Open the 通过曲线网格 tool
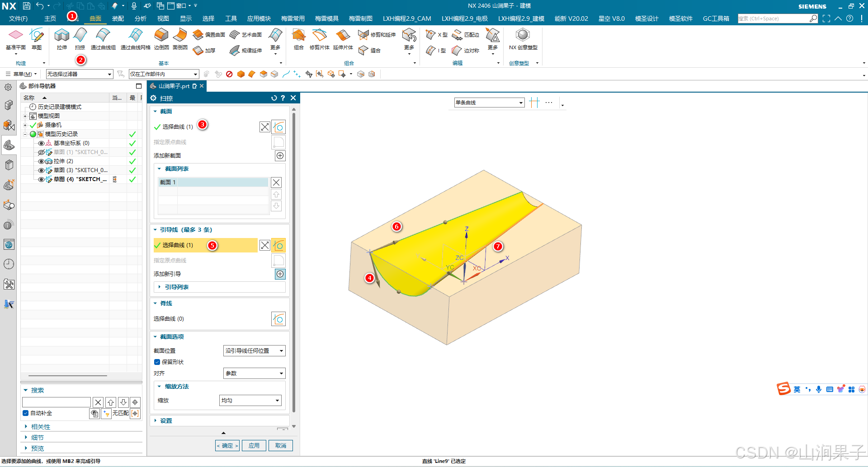This screenshot has height=467, width=868. [136, 38]
